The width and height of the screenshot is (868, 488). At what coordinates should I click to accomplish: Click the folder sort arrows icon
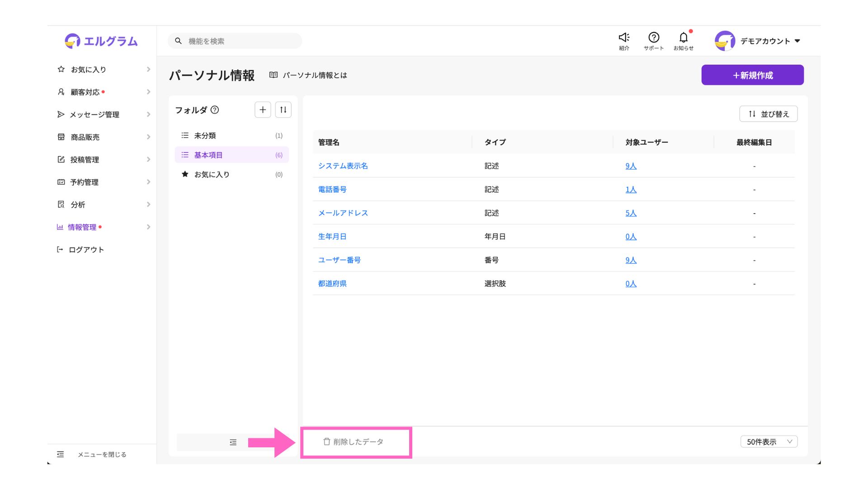(x=283, y=110)
